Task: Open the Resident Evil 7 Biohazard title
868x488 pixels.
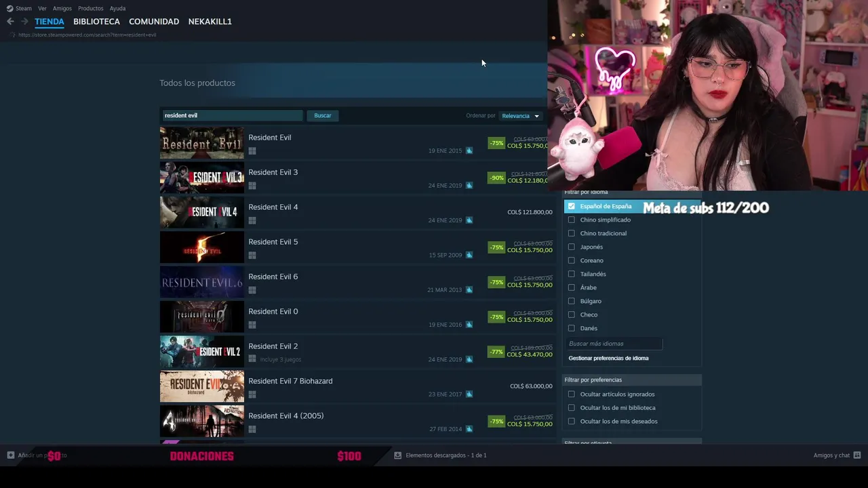Action: [290, 381]
